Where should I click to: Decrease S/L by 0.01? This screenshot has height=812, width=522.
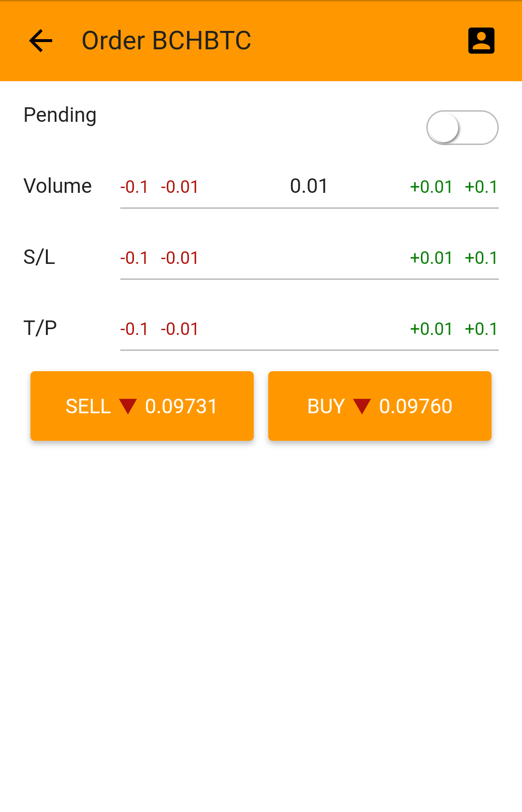pos(179,258)
